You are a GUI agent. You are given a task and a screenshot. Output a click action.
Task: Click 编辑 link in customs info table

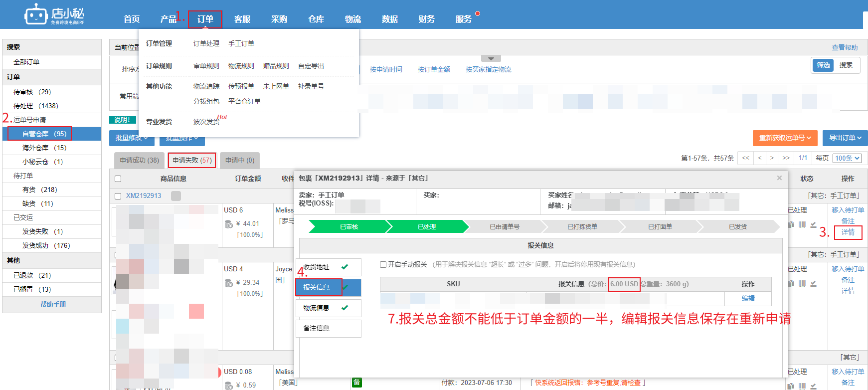click(748, 298)
